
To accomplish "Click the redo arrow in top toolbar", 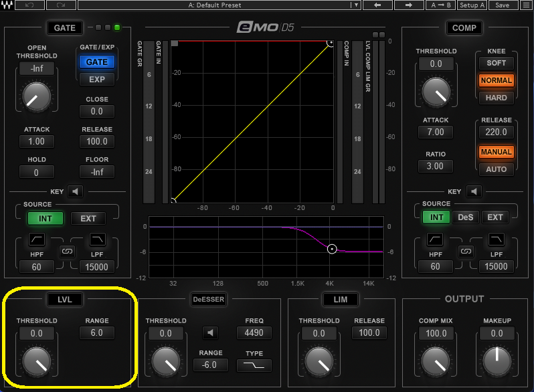I will pos(61,5).
